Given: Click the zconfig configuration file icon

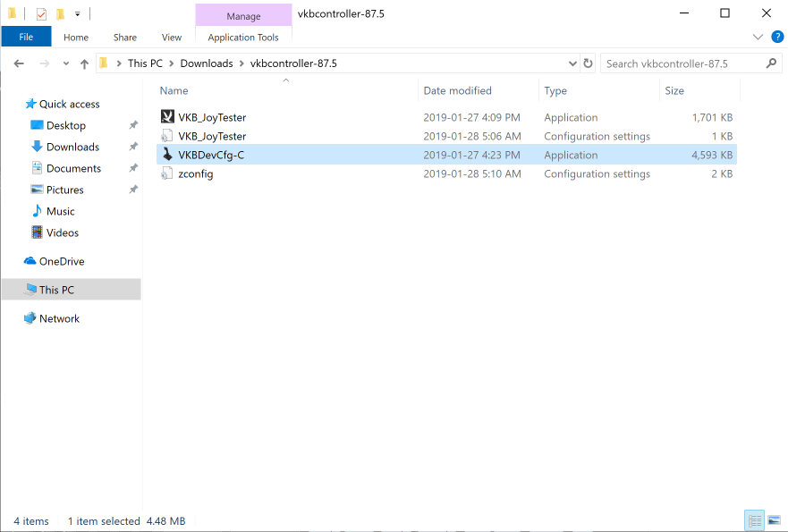Looking at the screenshot, I should tap(166, 173).
